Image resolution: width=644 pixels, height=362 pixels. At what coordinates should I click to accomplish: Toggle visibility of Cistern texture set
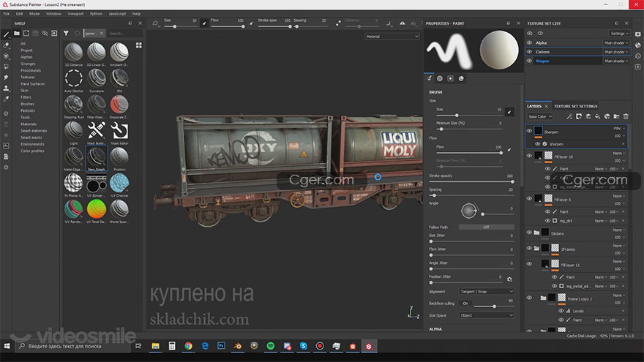point(529,52)
